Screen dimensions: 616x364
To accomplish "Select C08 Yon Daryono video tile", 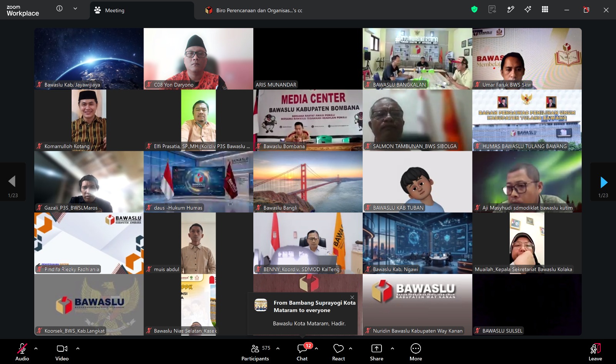I will [x=198, y=58].
